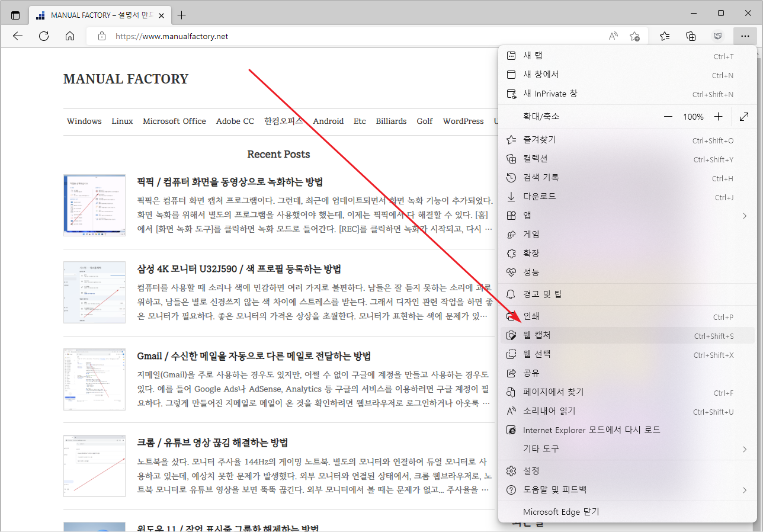Click the MANUAL FACTORY site title
The width and height of the screenshot is (763, 532).
[x=126, y=79]
